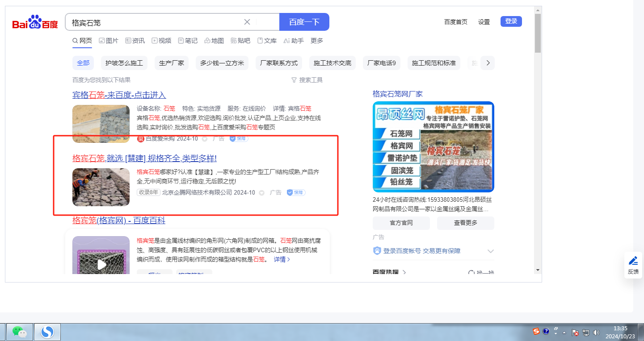Select the 多少钱一立方米 filter chip
This screenshot has height=341, width=644.
pyautogui.click(x=222, y=63)
